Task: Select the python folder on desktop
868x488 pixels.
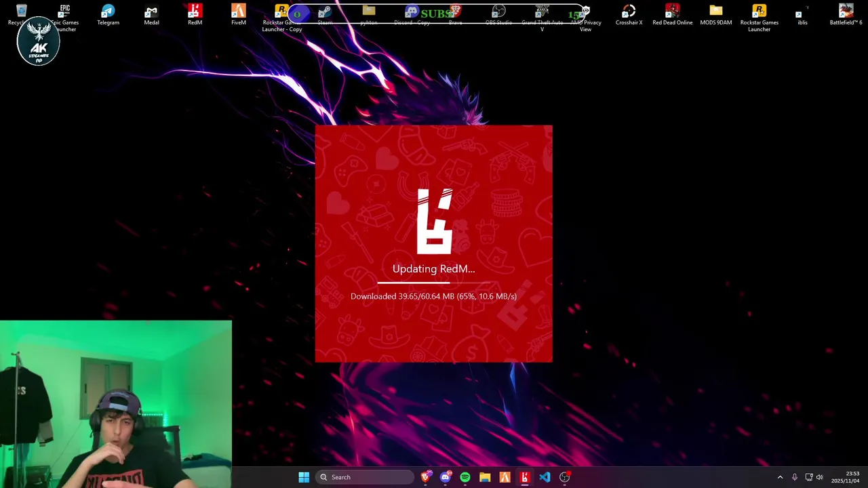Action: tap(368, 15)
